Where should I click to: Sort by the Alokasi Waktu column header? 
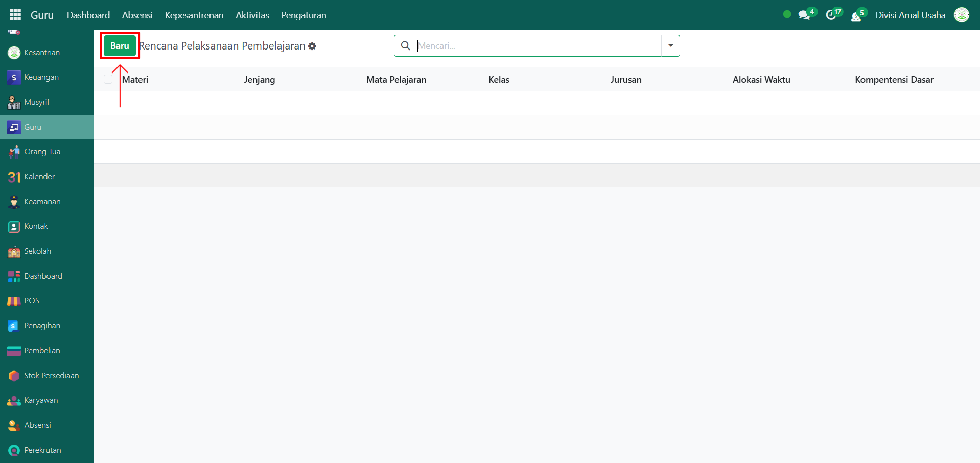click(761, 80)
